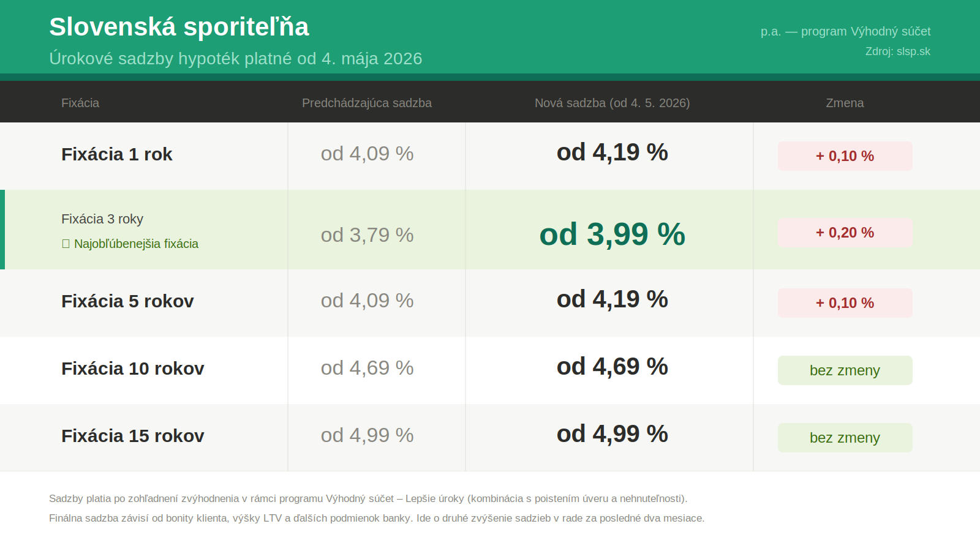Select the Fixácia 10 rokov row label
980x551 pixels.
point(132,369)
